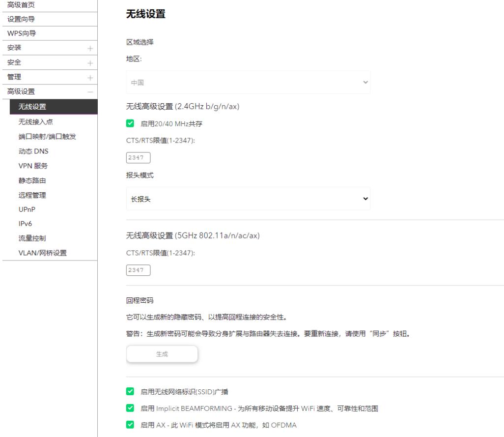Screen dimensions: 504x437
Task: Open the 地区 region dropdown
Action: [248, 82]
